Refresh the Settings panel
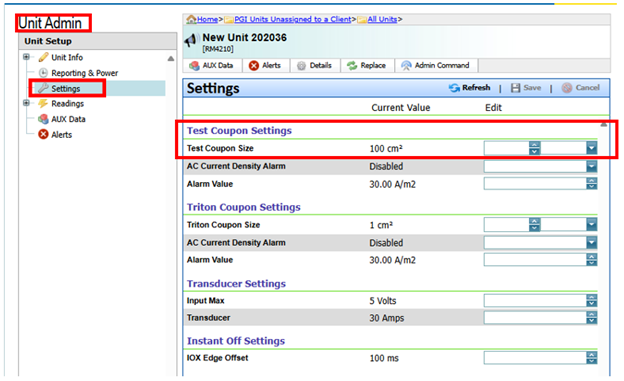The width and height of the screenshot is (624, 381). click(x=470, y=88)
